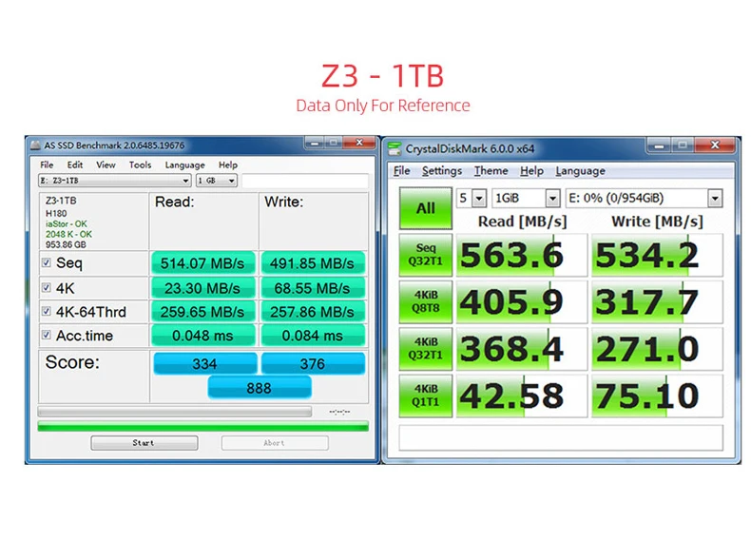Click the Seq write value 491.85 MB/s
Image resolution: width=751 pixels, height=560 pixels.
point(312,263)
